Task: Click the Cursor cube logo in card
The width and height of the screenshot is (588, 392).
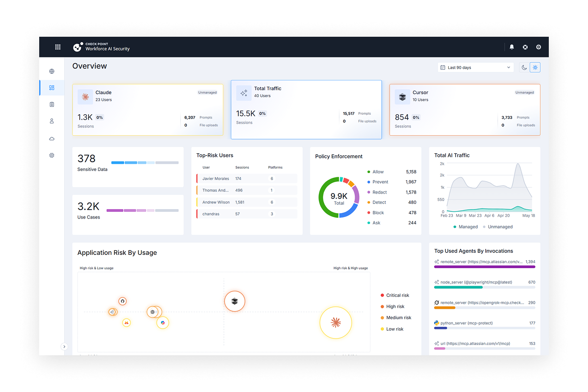Action: [402, 97]
